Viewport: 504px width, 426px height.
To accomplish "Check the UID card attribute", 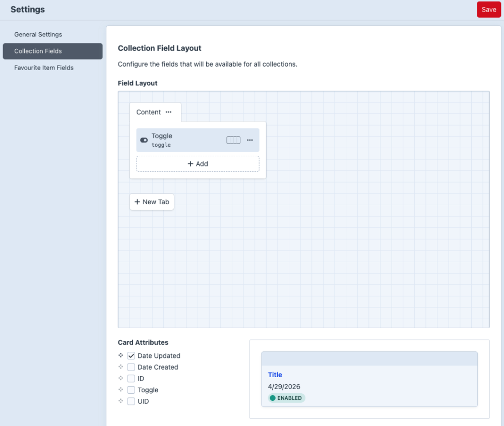I will tap(131, 401).
